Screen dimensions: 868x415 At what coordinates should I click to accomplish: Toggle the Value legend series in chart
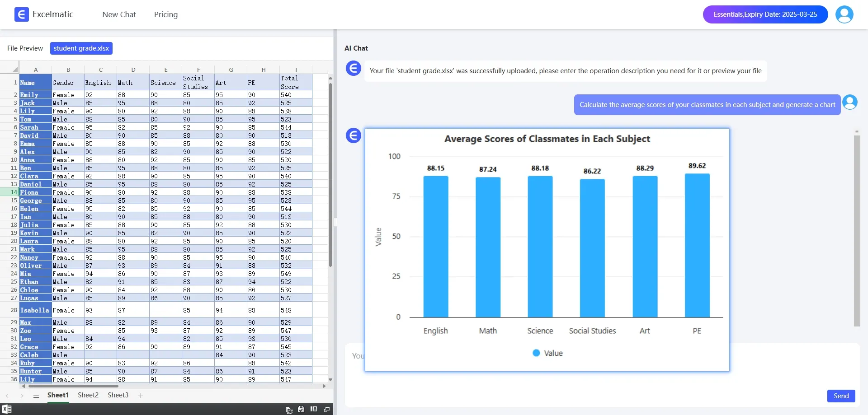[547, 353]
